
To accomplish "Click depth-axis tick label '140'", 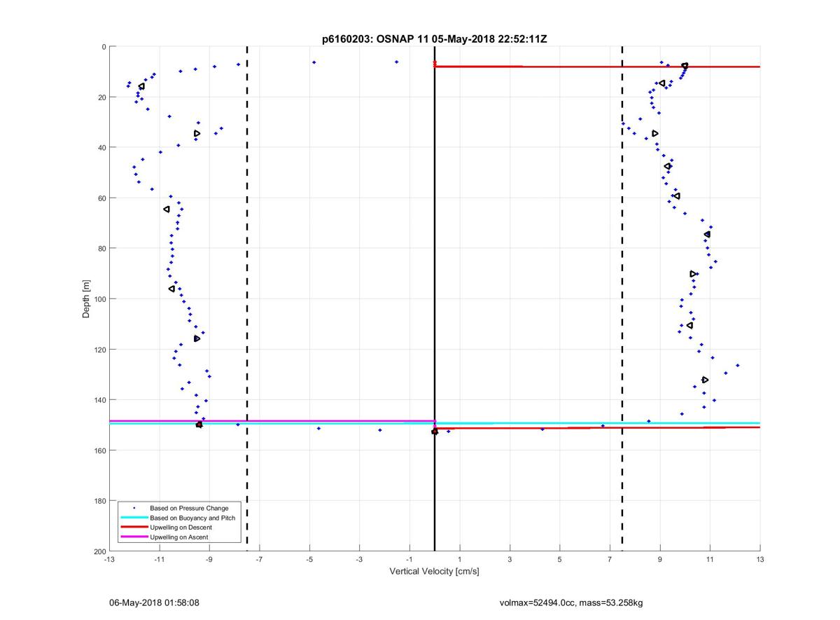I will [x=99, y=400].
